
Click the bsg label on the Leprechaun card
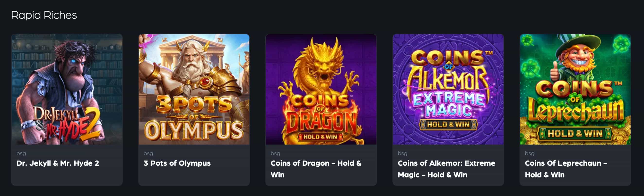[x=530, y=153]
